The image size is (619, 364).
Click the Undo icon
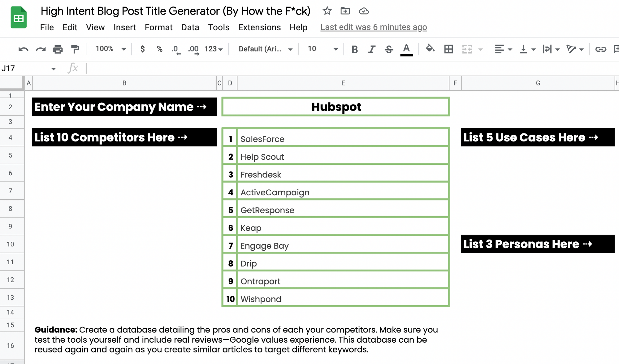[23, 49]
